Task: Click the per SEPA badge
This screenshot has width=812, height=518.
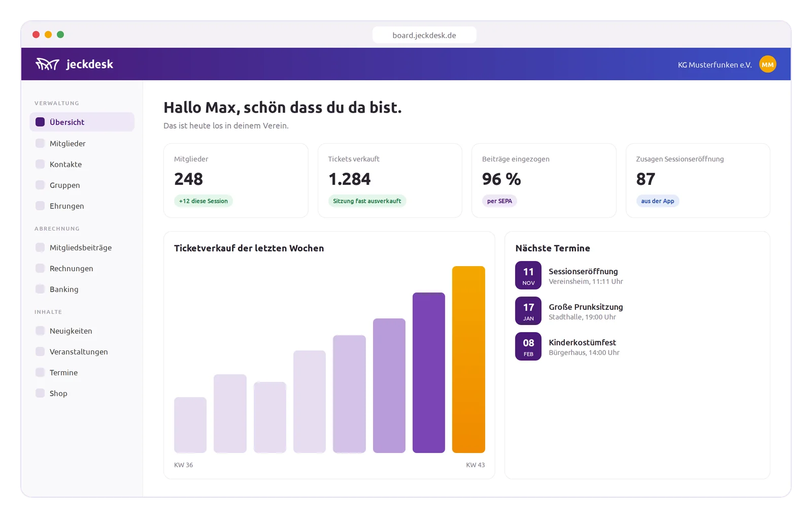Action: (499, 201)
